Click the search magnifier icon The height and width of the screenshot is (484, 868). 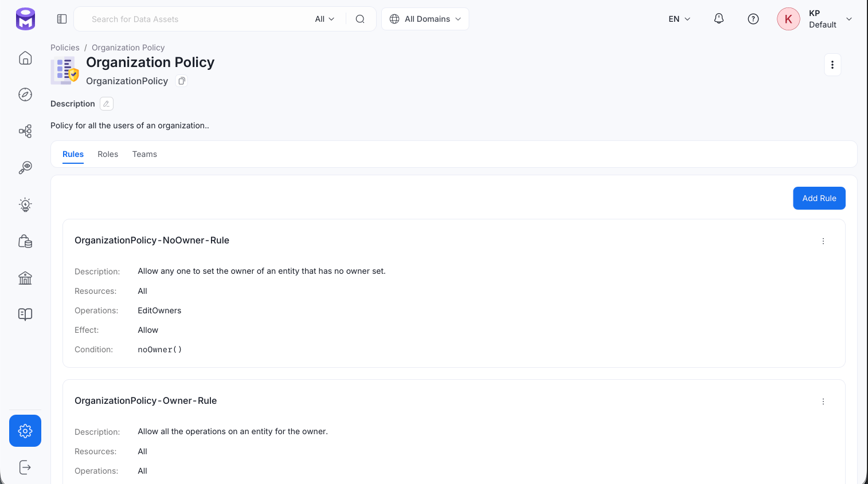pos(360,19)
